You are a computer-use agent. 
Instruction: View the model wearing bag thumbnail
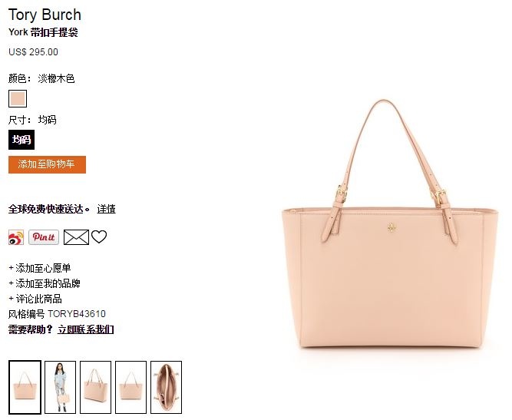(60, 387)
